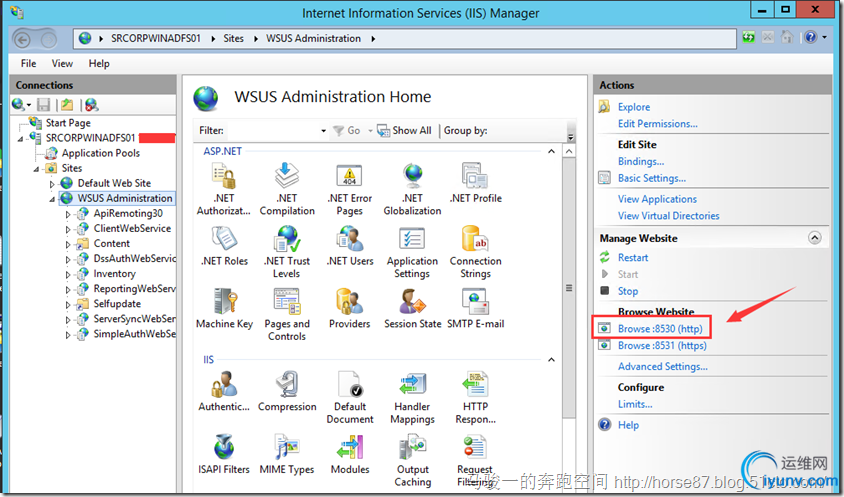Open the HTTP Response Headers icon
Viewport: 844px width, 497px height.
[475, 384]
